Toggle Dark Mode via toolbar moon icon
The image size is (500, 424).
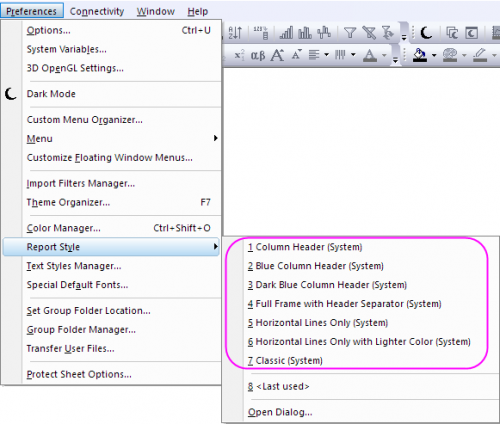(426, 33)
